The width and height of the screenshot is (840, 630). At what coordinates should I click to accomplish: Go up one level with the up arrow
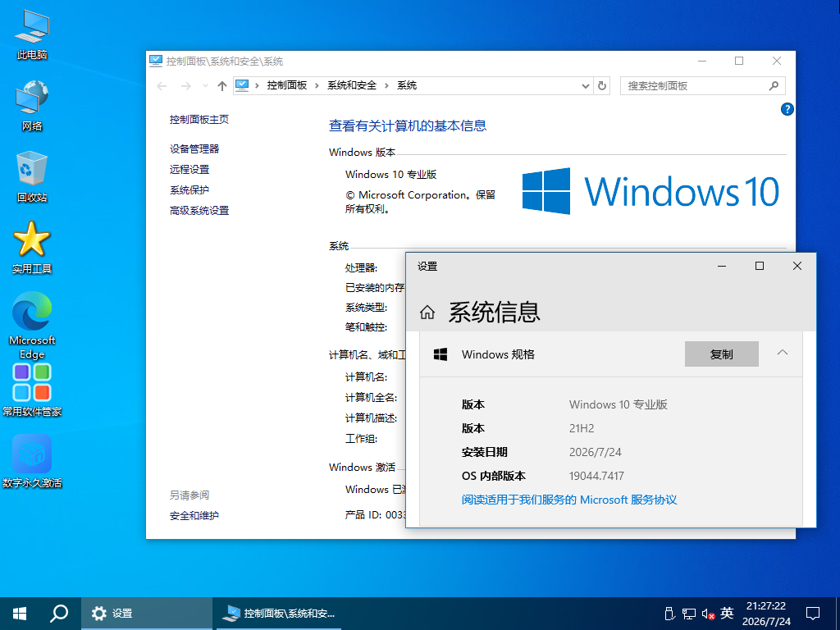[x=221, y=85]
